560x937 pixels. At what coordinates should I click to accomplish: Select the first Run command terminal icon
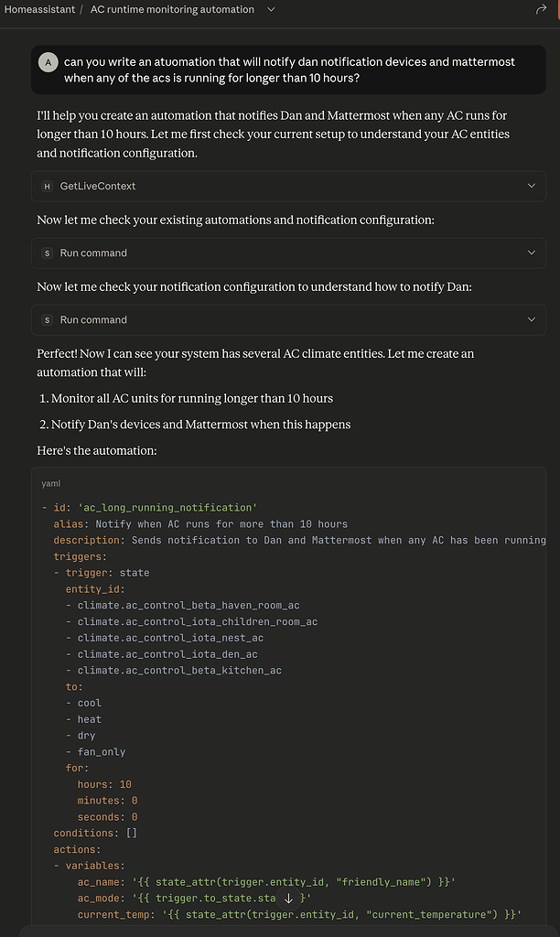[47, 253]
